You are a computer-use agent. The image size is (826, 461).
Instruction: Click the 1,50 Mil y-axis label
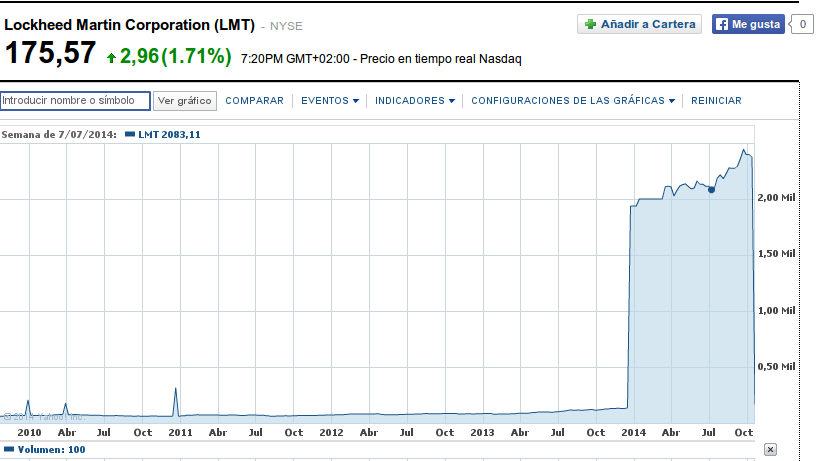point(776,253)
